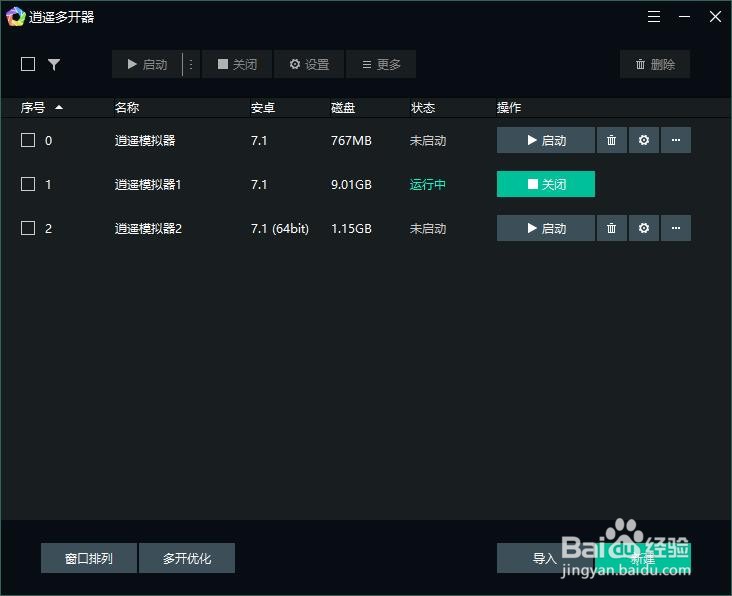
Task: Click the 逍遥多开器 app logo icon
Action: tap(16, 17)
